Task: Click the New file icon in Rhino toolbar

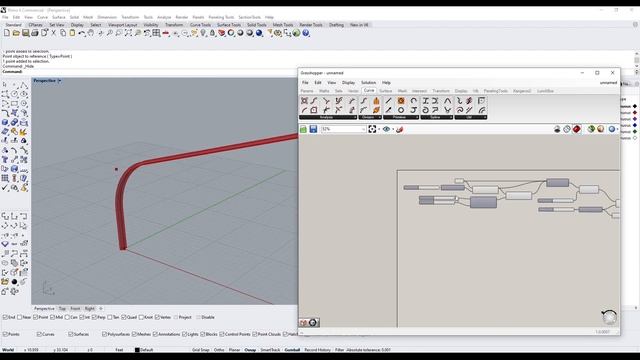Action: (7, 33)
